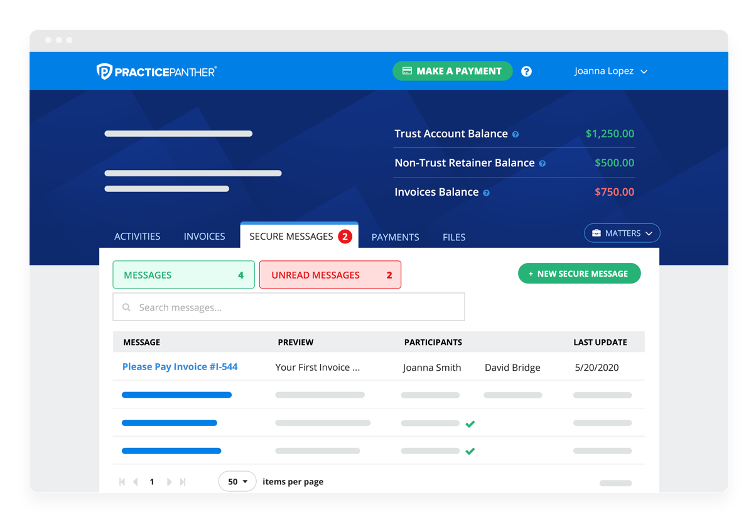The height and width of the screenshot is (532, 756).
Task: Open the PAYMENTS tab
Action: click(x=395, y=237)
